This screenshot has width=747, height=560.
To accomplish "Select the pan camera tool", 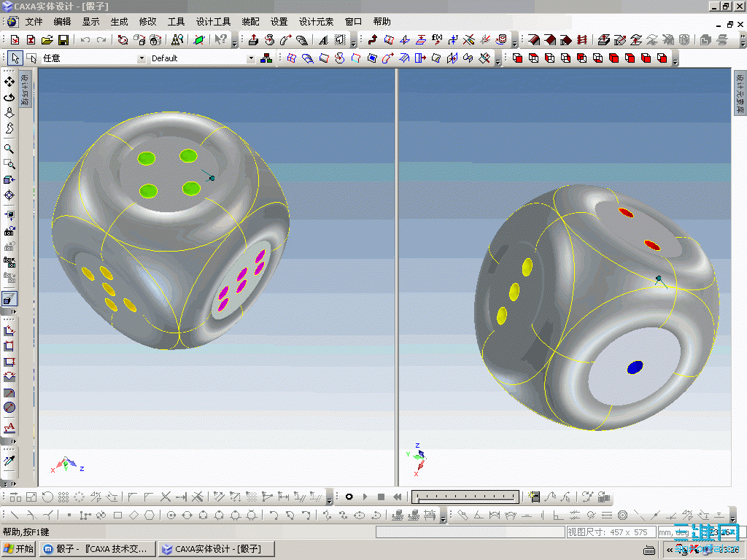I will pos(9,82).
